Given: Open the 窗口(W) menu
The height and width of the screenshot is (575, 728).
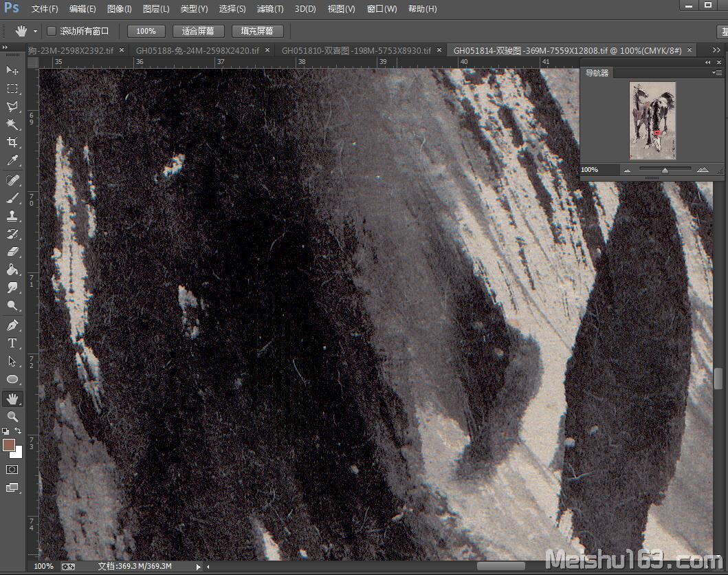Looking at the screenshot, I should pyautogui.click(x=382, y=9).
